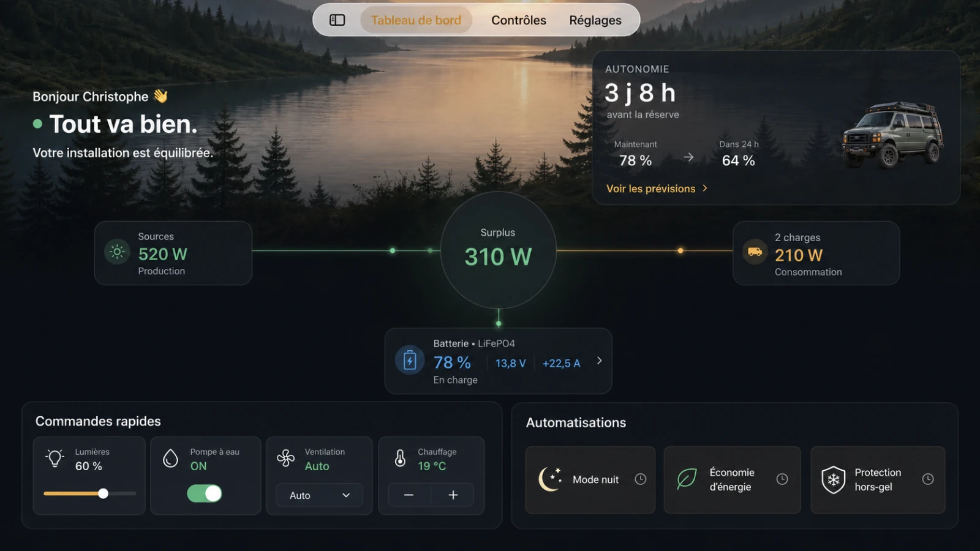Click the 13,8 V voltage reading
This screenshot has width=980, height=551.
[x=511, y=363]
